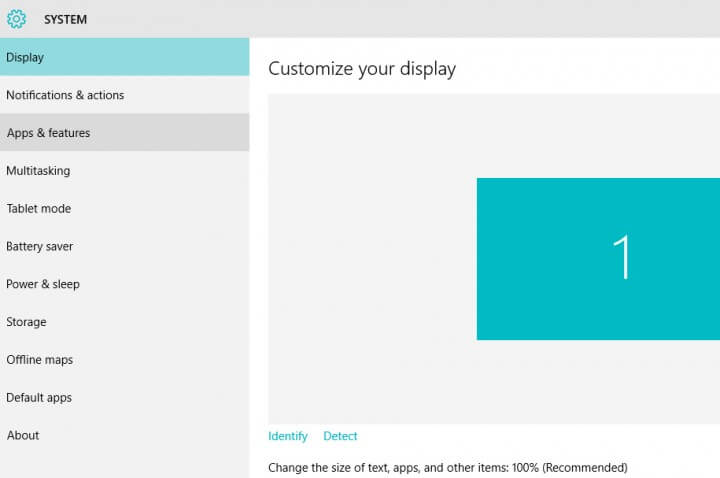Select the Display category
Viewport: 720px width, 478px height.
coord(124,57)
